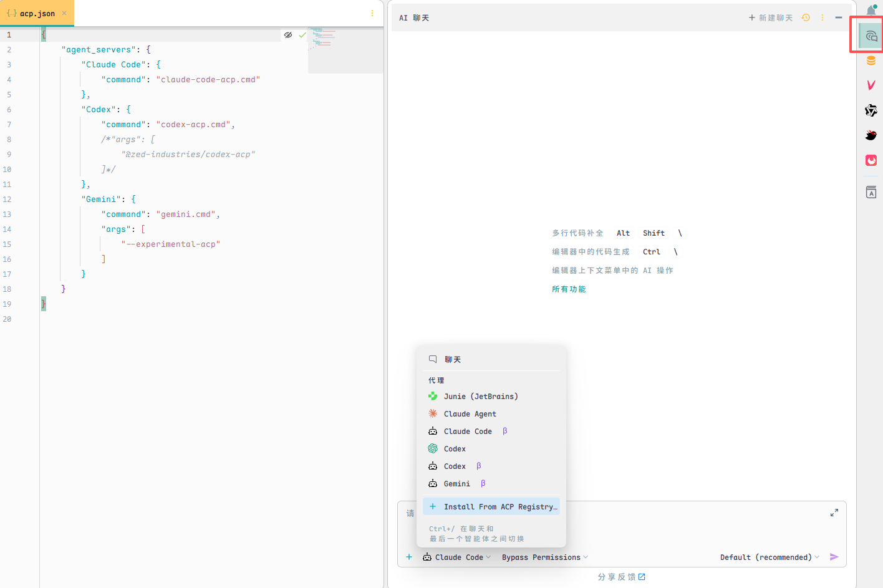883x588 pixels.
Task: Open the Claude Code agent selector dropdown
Action: point(457,557)
